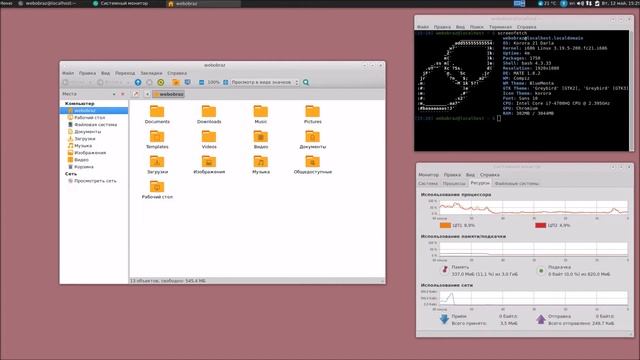The width and height of the screenshot is (640, 360).
Task: Click the terminal command prompt area
Action: click(x=499, y=118)
